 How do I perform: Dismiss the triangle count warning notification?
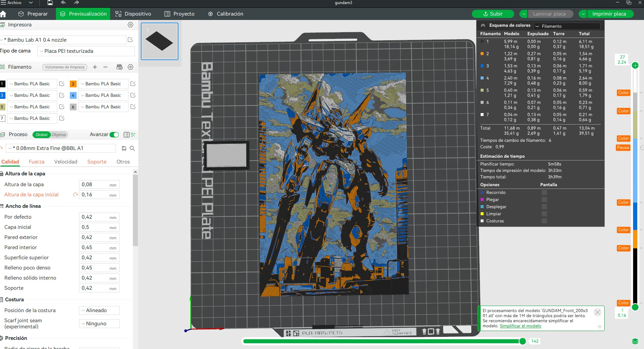[598, 312]
